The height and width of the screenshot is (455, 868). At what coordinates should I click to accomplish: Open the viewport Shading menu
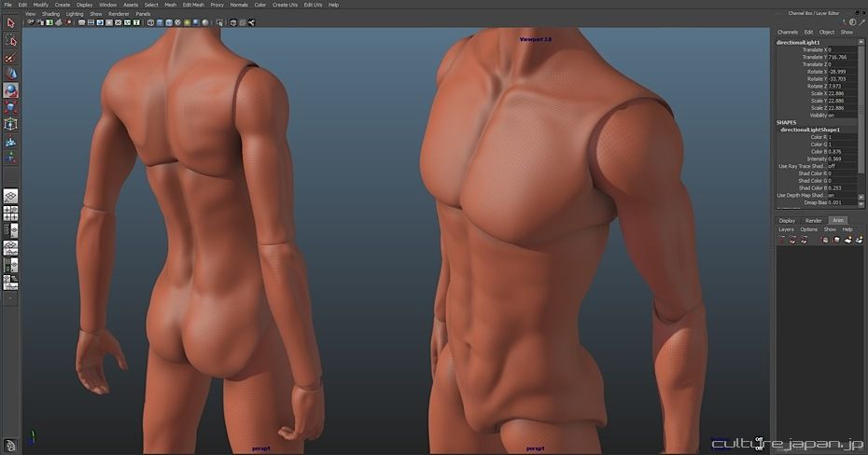pyautogui.click(x=50, y=14)
